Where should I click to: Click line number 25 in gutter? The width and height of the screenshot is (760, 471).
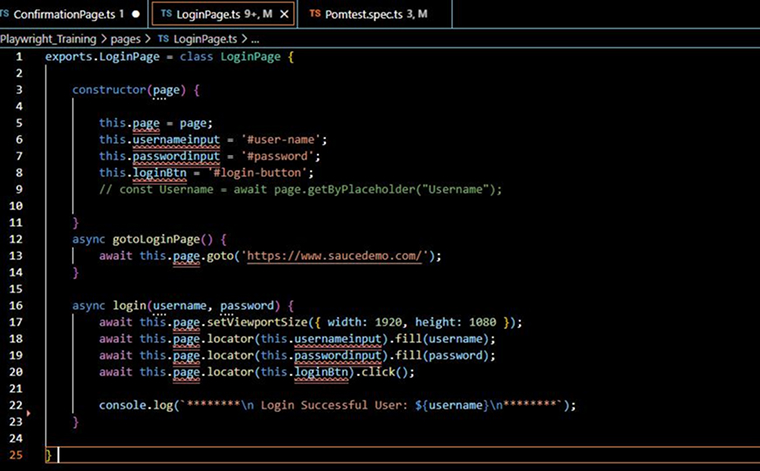pos(16,455)
